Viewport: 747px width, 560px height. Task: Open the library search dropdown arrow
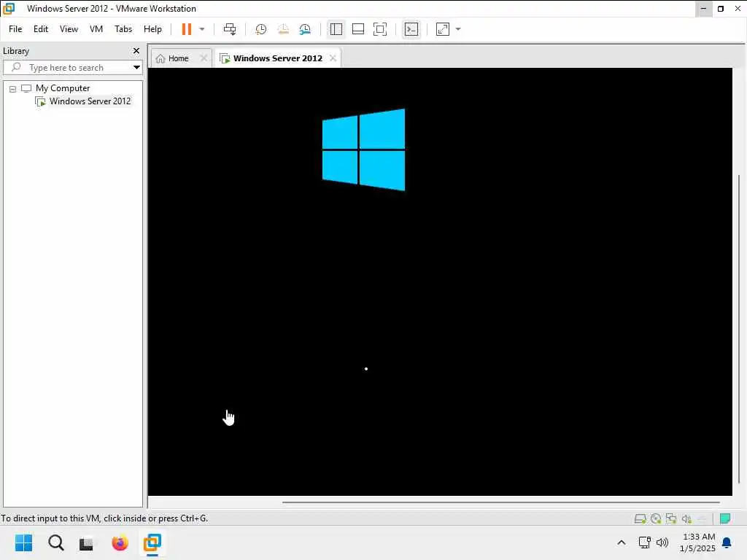[x=136, y=67]
